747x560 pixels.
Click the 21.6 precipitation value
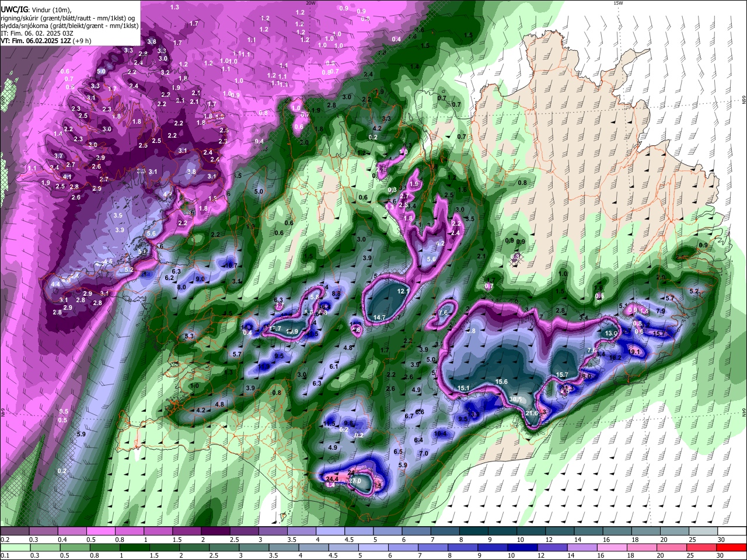tap(532, 413)
